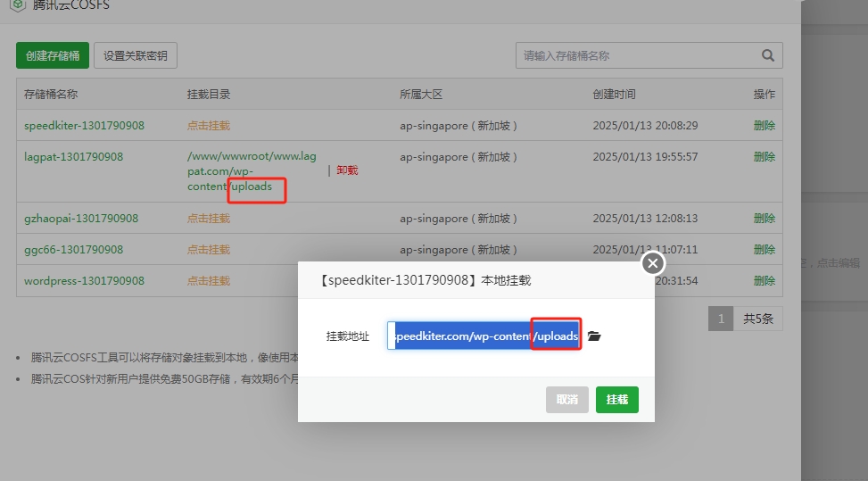The image size is (868, 481).
Task: Click 点击挂载 for ggc66-1301790908
Action: 209,250
